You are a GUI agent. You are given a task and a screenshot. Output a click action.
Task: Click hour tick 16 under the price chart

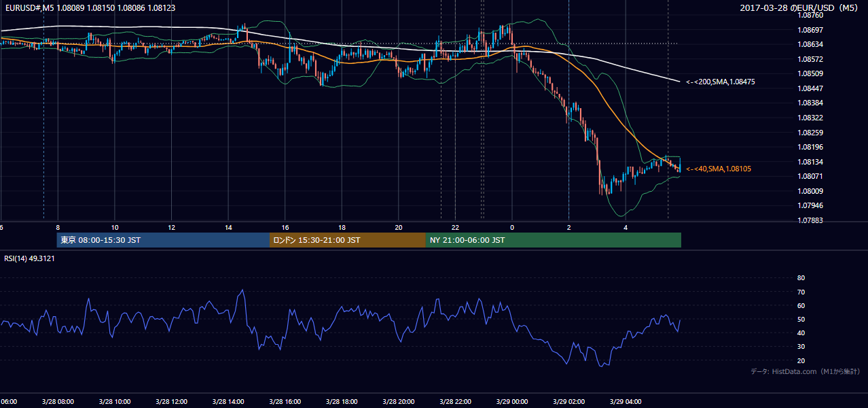pos(285,228)
